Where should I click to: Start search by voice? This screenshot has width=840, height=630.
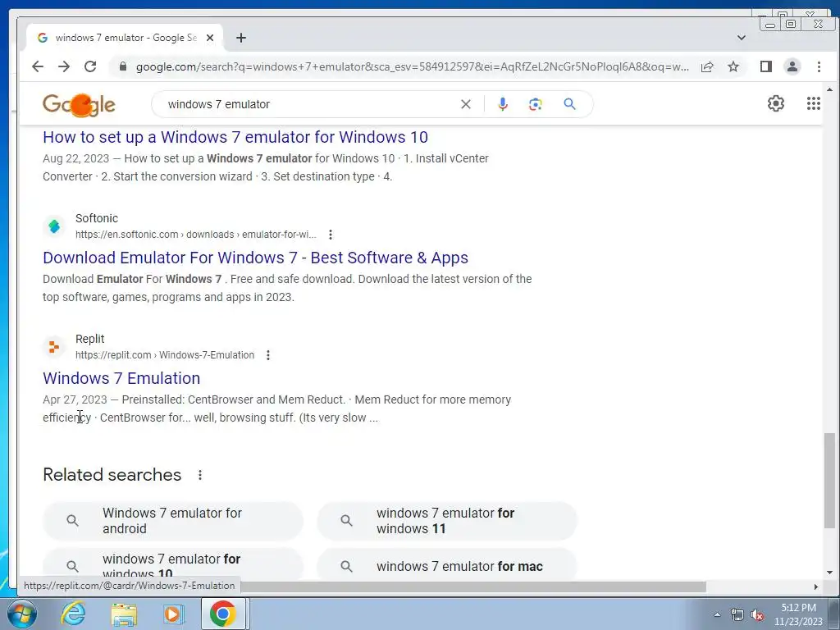pyautogui.click(x=503, y=104)
